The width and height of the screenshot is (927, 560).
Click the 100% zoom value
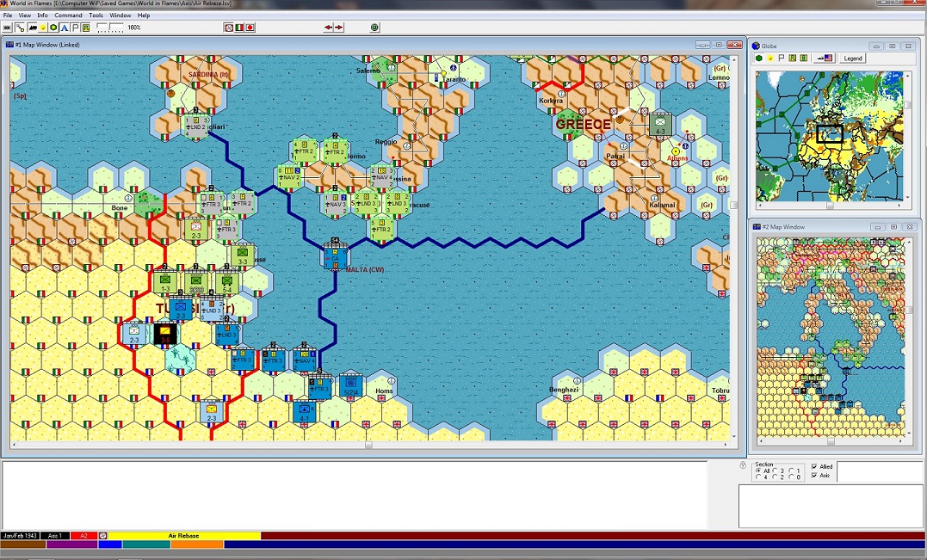(x=134, y=28)
